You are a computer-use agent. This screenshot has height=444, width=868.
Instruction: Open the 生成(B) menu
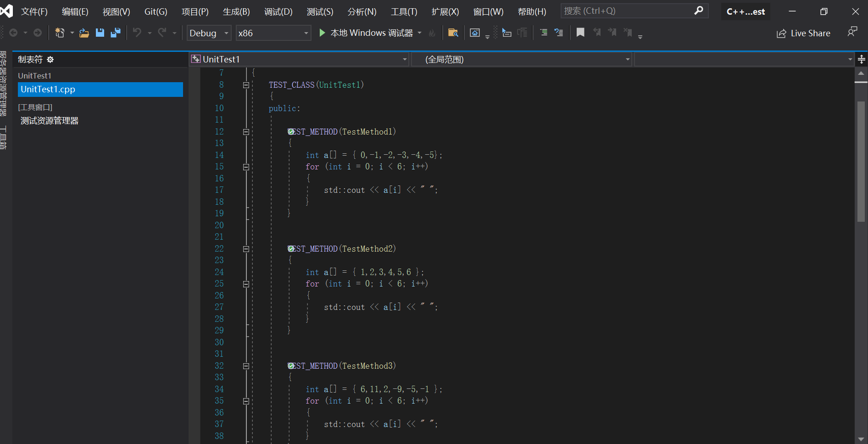[x=236, y=11]
